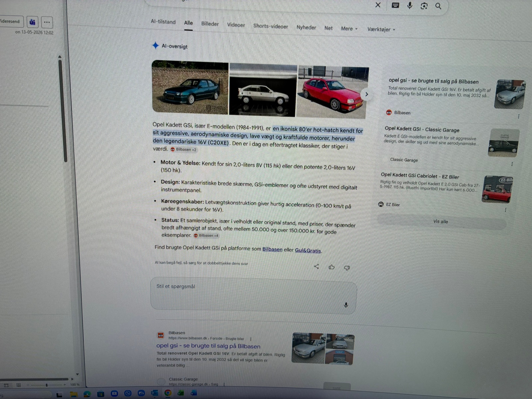Adjust the zoom slider in left window
This screenshot has height=399, width=532.
click(x=47, y=385)
